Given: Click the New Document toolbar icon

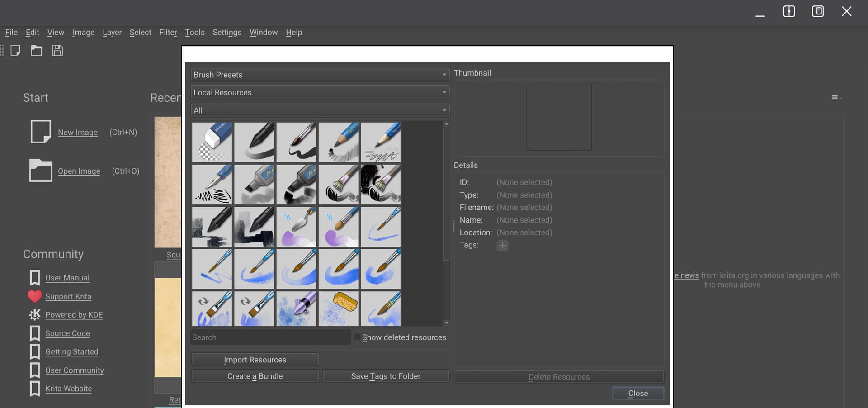Looking at the screenshot, I should click(x=15, y=50).
